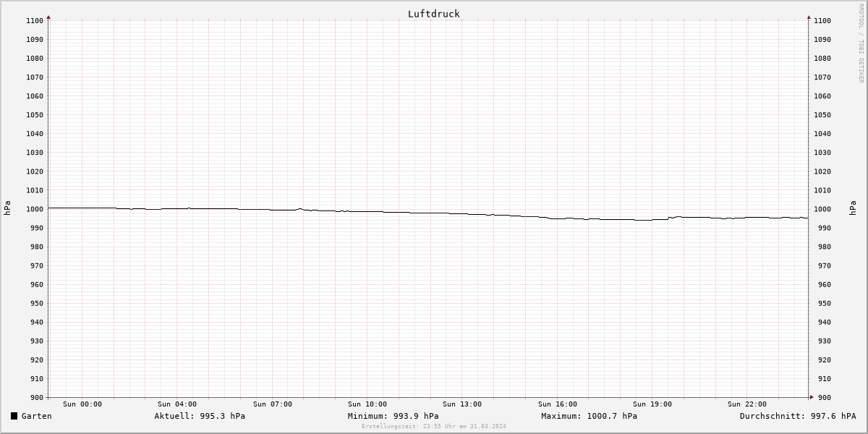Click the 1100 tick on left axis
This screenshot has width=868, height=434.
pos(35,20)
